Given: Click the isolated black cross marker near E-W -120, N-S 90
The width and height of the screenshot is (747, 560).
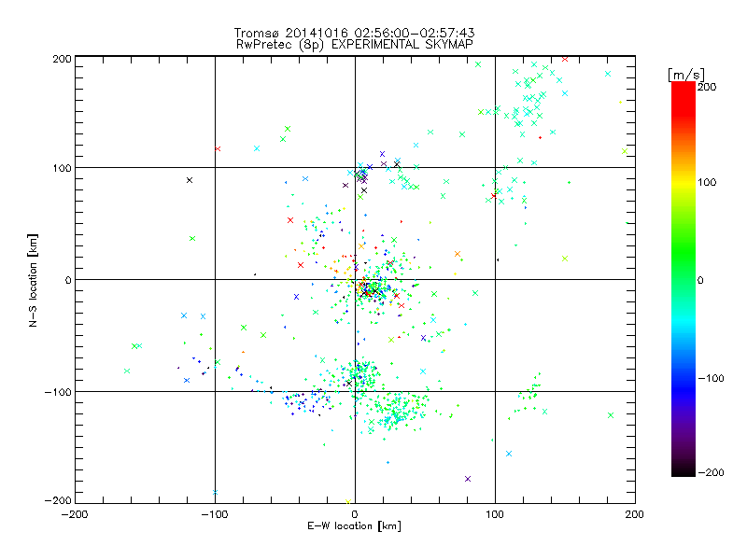Looking at the screenshot, I should pos(190,180).
